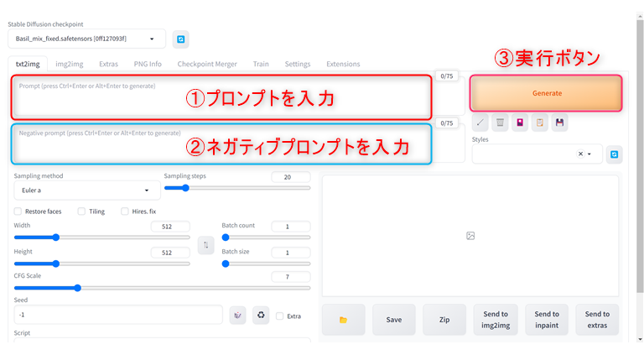Image resolution: width=644 pixels, height=355 pixels.
Task: Click the trash icon to clear prompt
Action: tap(501, 123)
